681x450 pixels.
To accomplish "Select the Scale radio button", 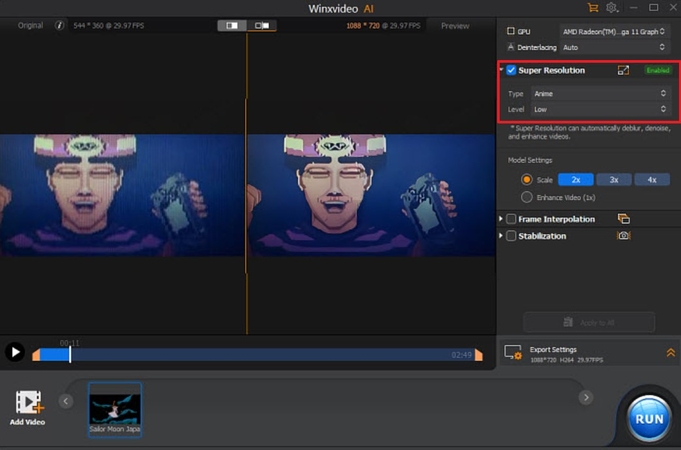I will point(526,179).
